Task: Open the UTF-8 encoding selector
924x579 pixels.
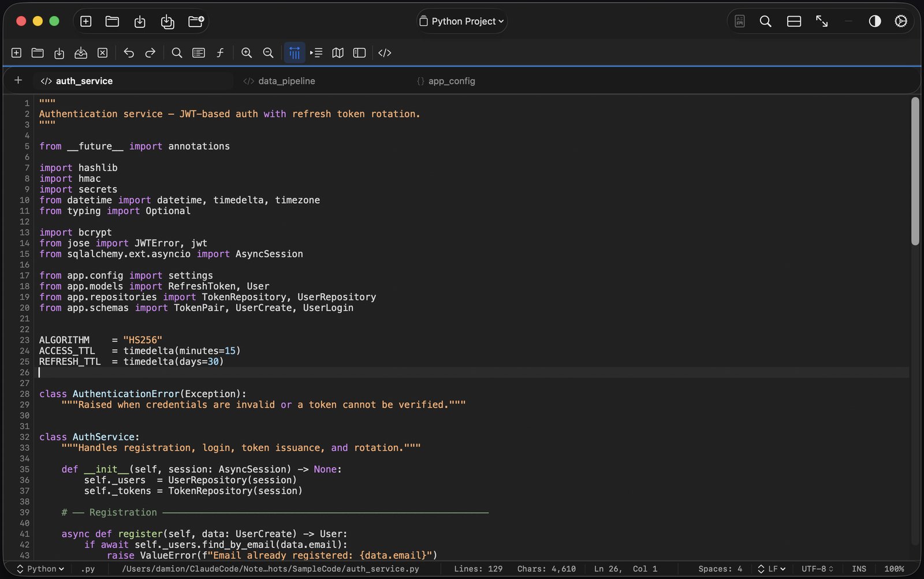Action: (817, 569)
